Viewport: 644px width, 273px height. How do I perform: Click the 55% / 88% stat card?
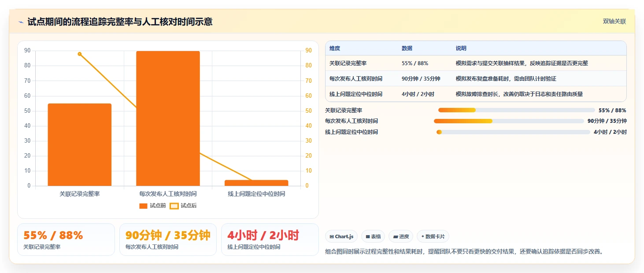[66, 240]
